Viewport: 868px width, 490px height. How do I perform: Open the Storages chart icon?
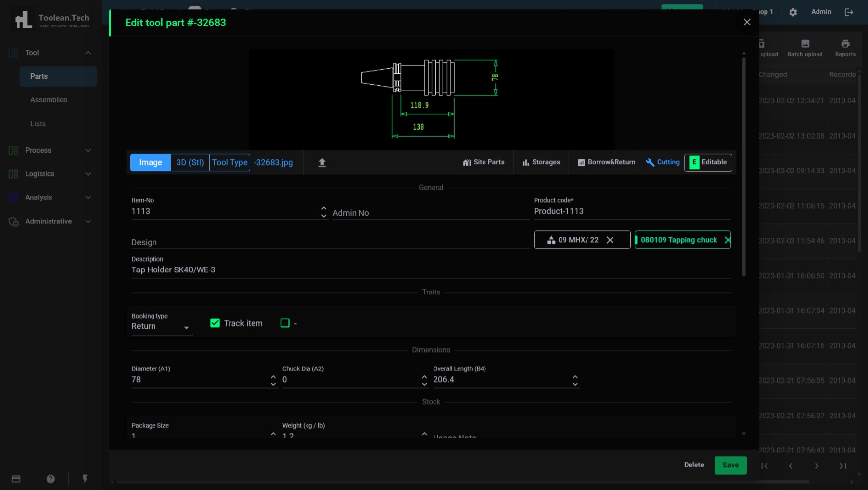pyautogui.click(x=541, y=162)
